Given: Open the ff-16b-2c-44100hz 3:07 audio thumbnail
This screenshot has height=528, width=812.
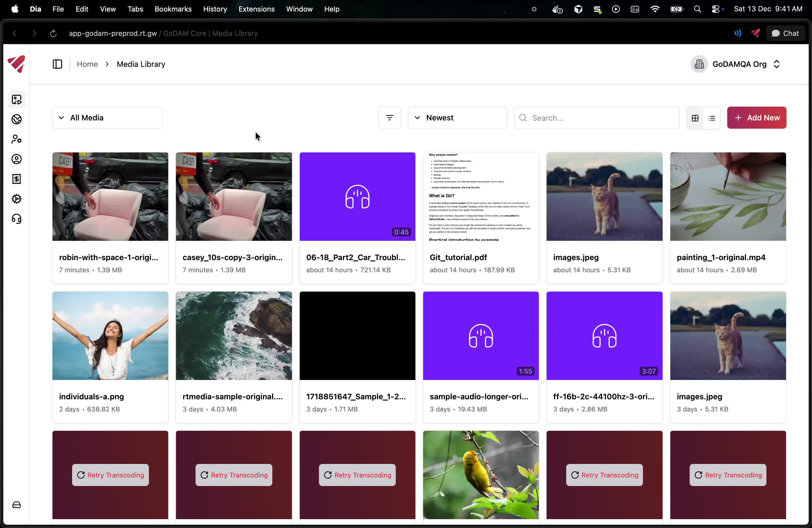Looking at the screenshot, I should coord(605,336).
